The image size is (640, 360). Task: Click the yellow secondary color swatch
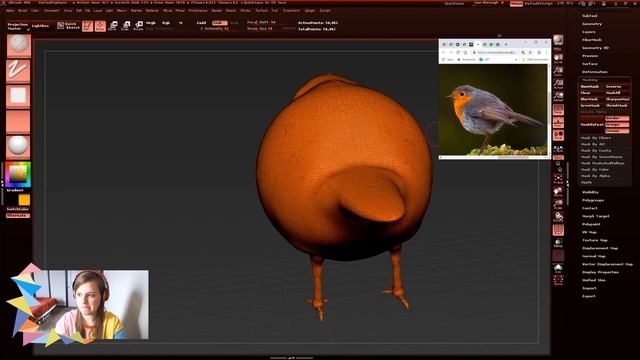(x=24, y=200)
